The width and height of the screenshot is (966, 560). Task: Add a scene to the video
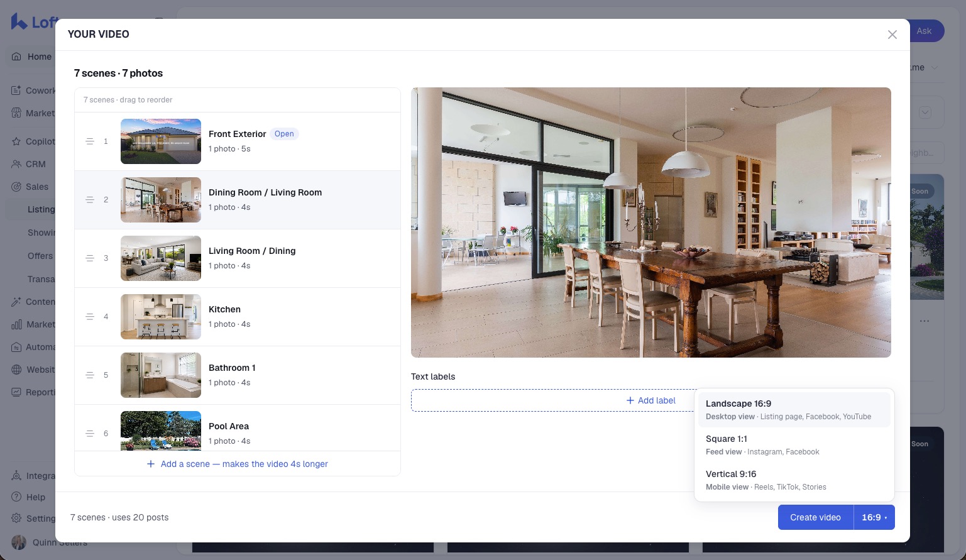coord(238,464)
